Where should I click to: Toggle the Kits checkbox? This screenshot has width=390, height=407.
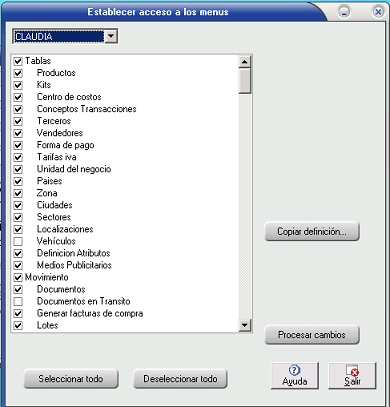[18, 85]
